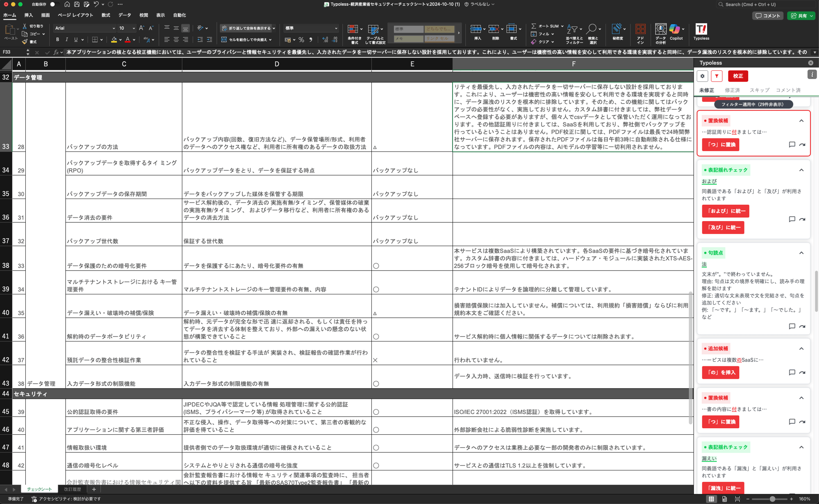Click the 「および」に統一 button

(x=725, y=211)
